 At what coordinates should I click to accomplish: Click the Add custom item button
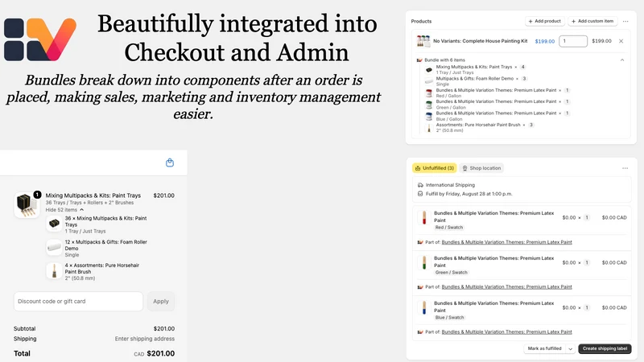coord(592,21)
